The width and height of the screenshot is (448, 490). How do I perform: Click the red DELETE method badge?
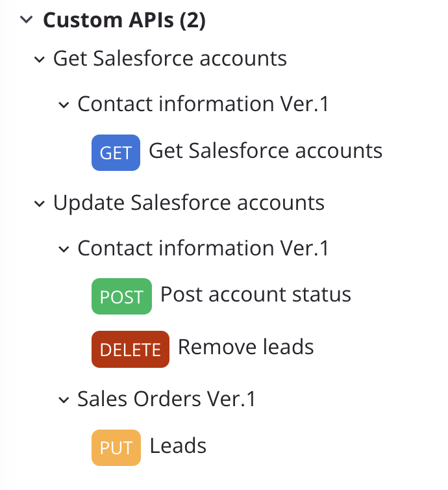pyautogui.click(x=130, y=349)
